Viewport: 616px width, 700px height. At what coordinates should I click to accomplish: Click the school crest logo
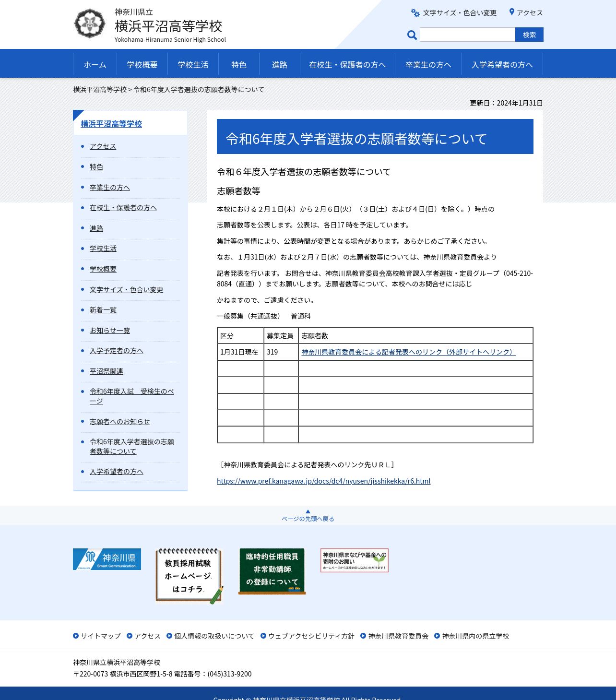coord(90,24)
